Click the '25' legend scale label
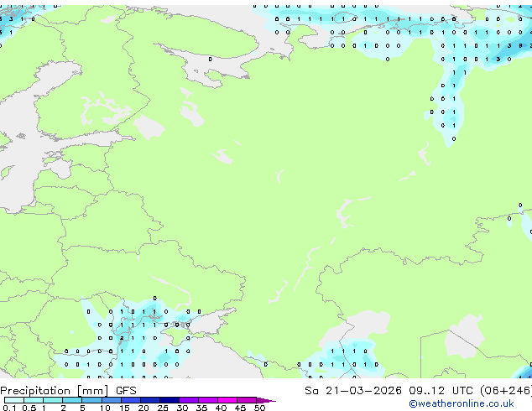 (x=163, y=408)
